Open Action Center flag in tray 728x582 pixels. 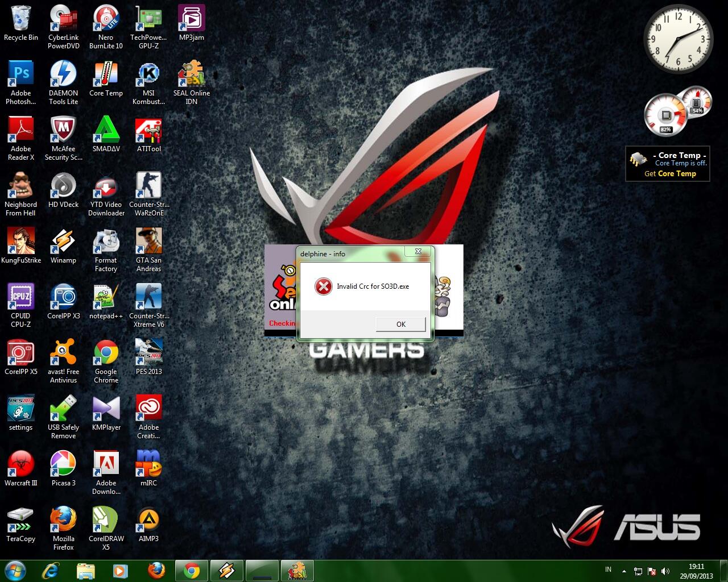(652, 571)
